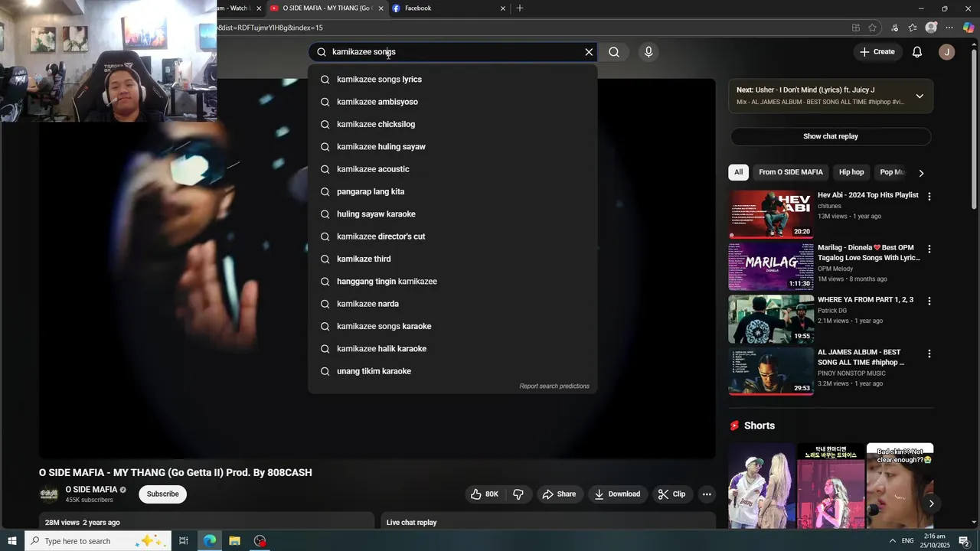The height and width of the screenshot is (551, 980).
Task: Show hidden system tray icons
Action: coord(892,541)
